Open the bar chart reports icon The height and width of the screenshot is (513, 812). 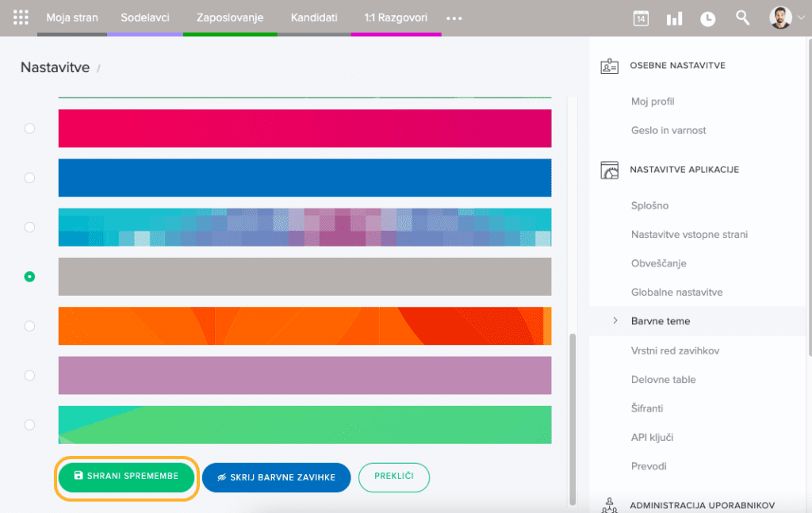(x=674, y=18)
